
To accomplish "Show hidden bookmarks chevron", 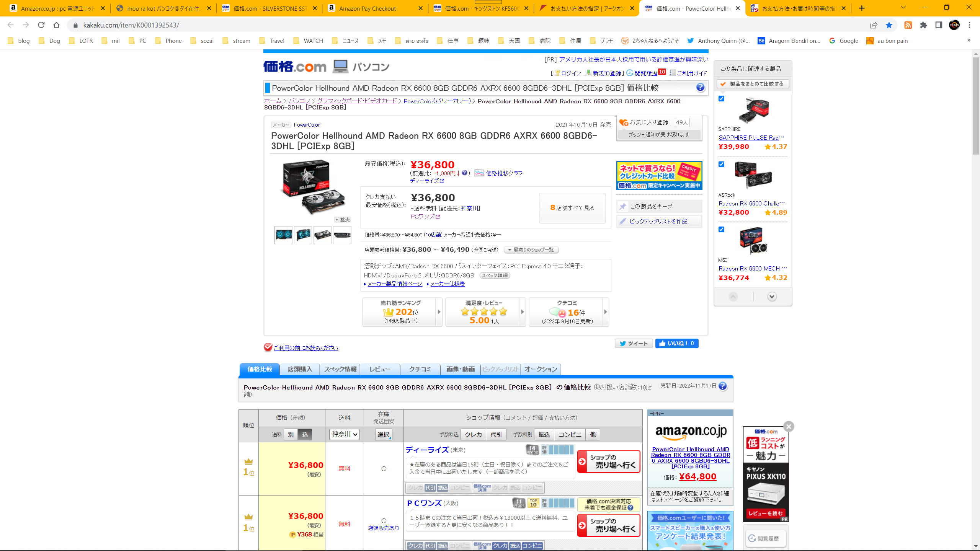I will pos(969,41).
